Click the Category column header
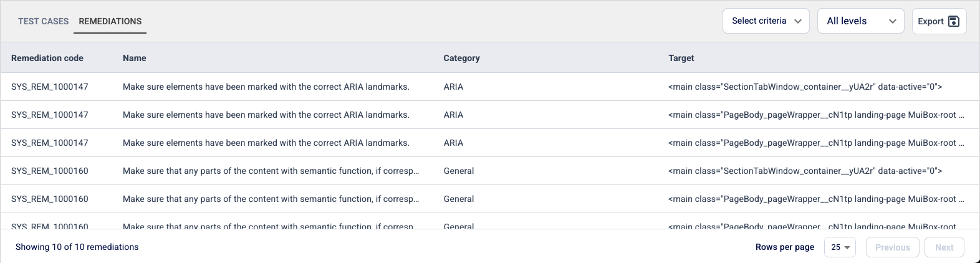This screenshot has height=263, width=980. pyautogui.click(x=461, y=58)
